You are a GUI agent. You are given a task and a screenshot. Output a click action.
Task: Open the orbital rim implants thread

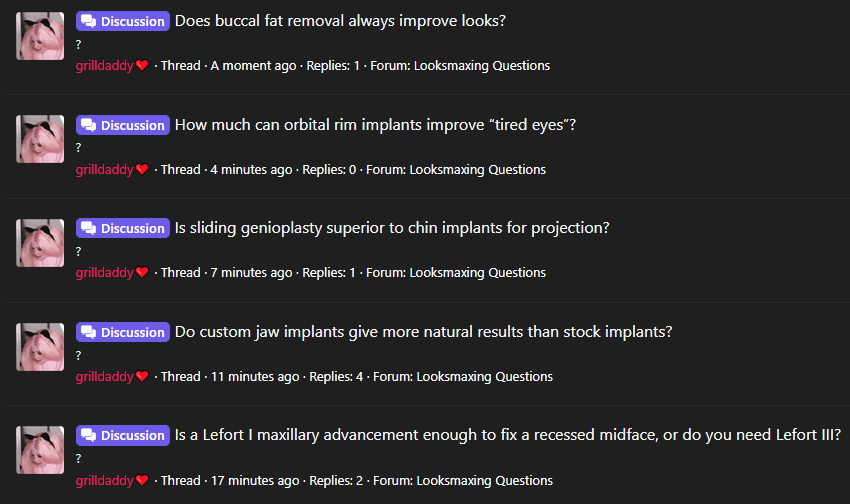[x=375, y=125]
